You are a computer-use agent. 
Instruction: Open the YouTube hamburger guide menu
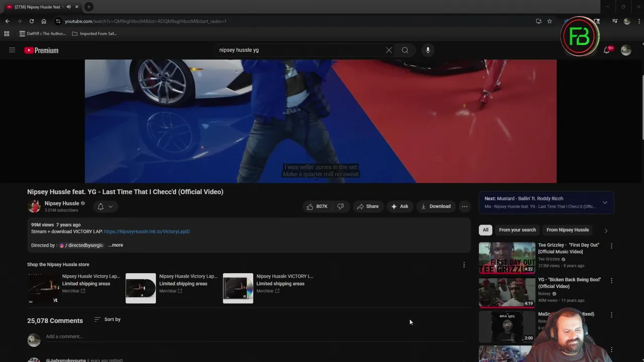[x=12, y=50]
